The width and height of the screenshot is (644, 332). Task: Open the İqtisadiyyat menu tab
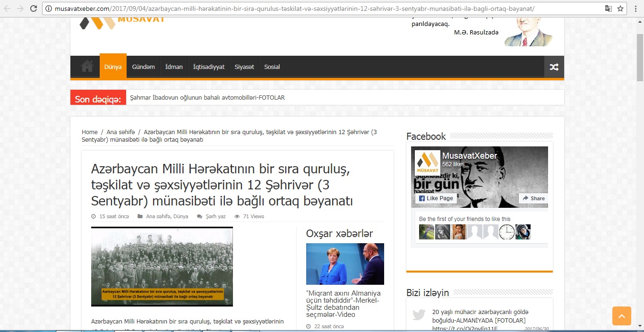(x=208, y=67)
